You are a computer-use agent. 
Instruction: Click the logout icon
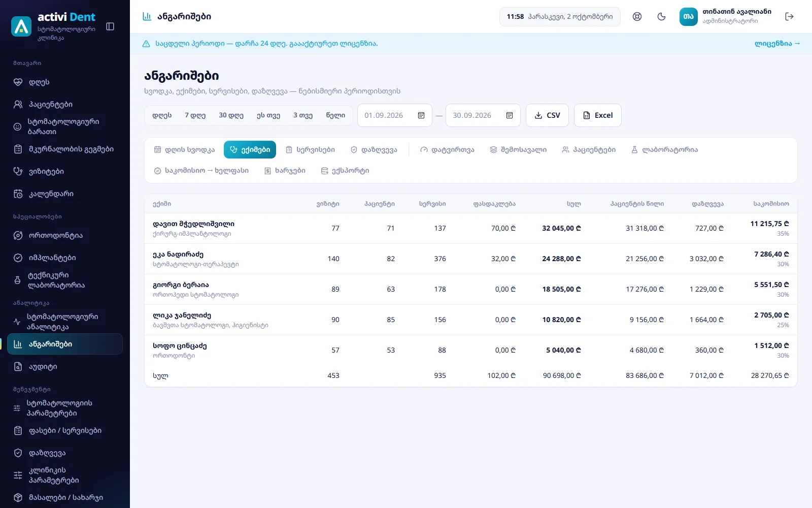789,16
